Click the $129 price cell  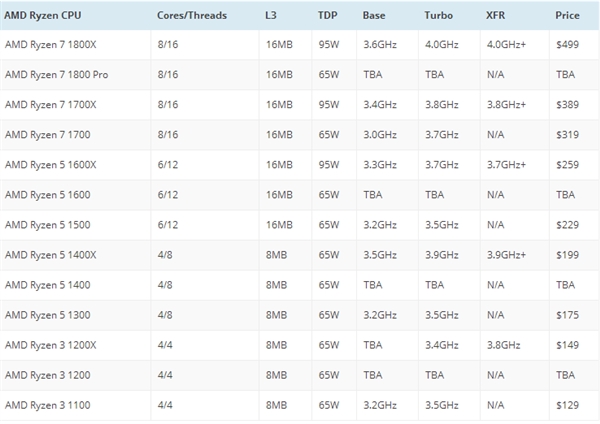566,404
